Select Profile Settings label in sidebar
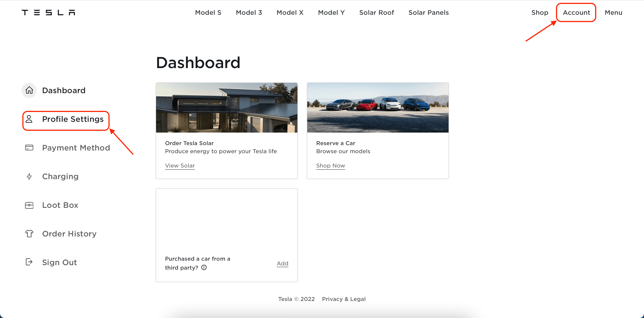The image size is (644, 318). point(73,119)
